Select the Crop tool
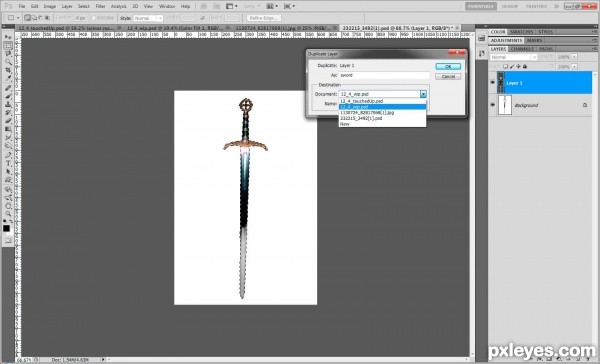The image size is (600, 364). 8,70
